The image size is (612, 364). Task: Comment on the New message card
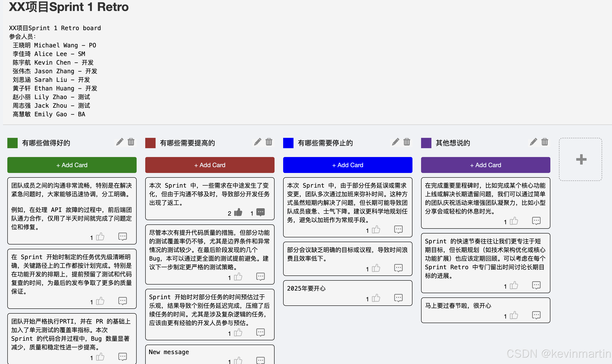[x=260, y=360]
